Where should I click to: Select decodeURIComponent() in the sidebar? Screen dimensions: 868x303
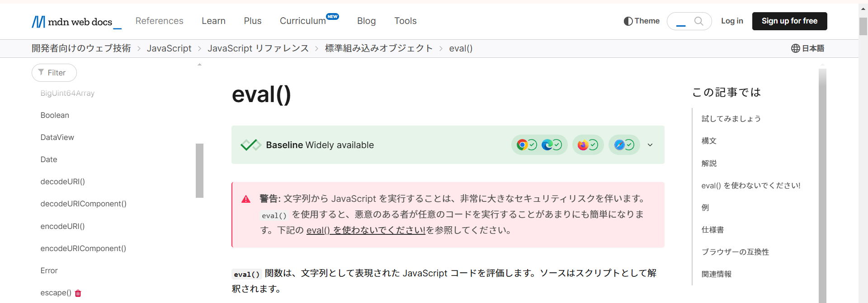[x=83, y=204]
